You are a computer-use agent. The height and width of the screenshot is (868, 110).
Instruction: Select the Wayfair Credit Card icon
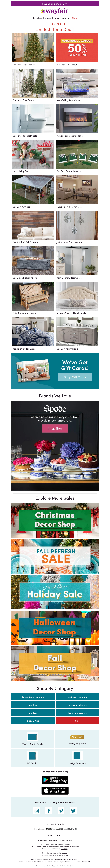[32, 737]
